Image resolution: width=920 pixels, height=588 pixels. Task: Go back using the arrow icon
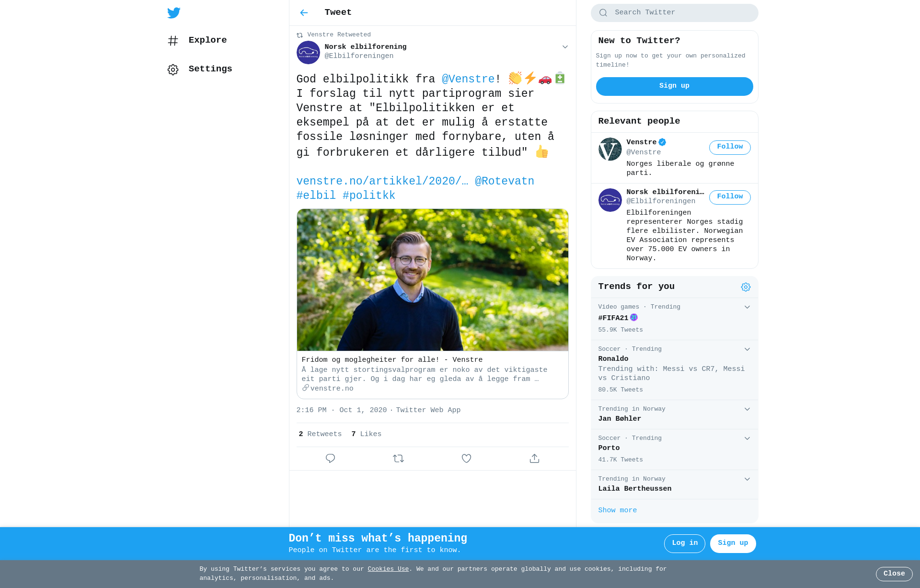[x=304, y=13]
